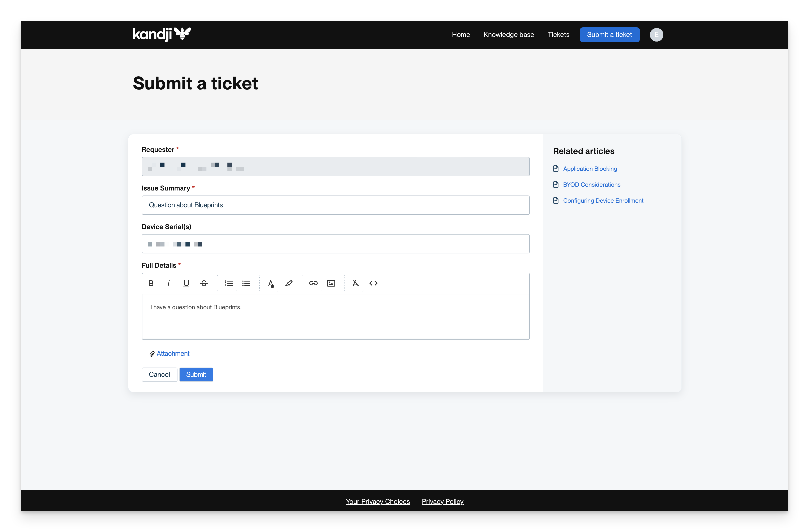Apply an ordered numbered list

click(x=228, y=283)
